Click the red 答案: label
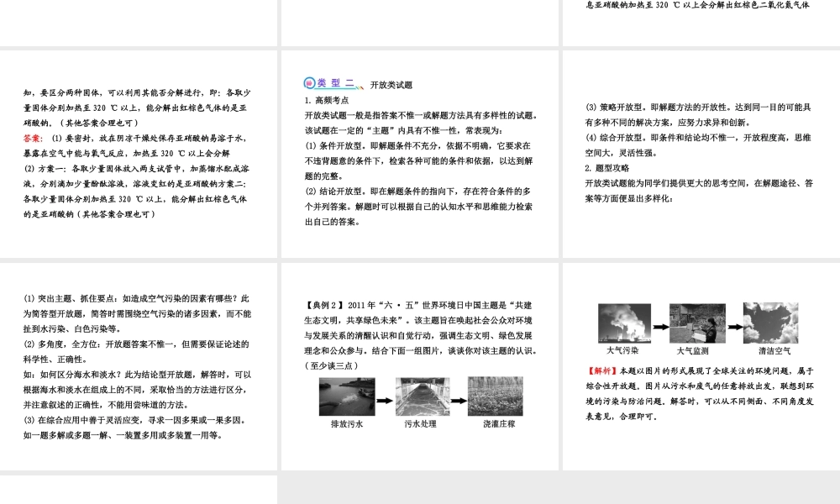This screenshot has height=504, width=840. click(33, 139)
